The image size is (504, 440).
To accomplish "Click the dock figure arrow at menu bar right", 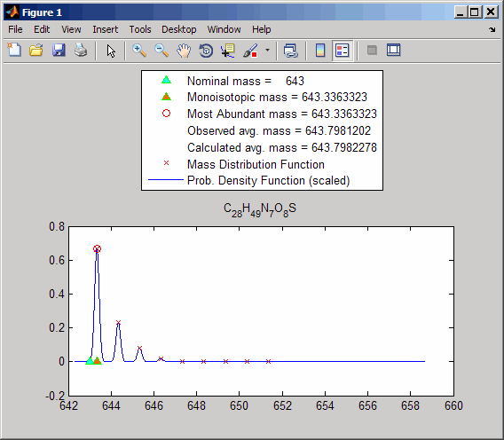I will 492,29.
